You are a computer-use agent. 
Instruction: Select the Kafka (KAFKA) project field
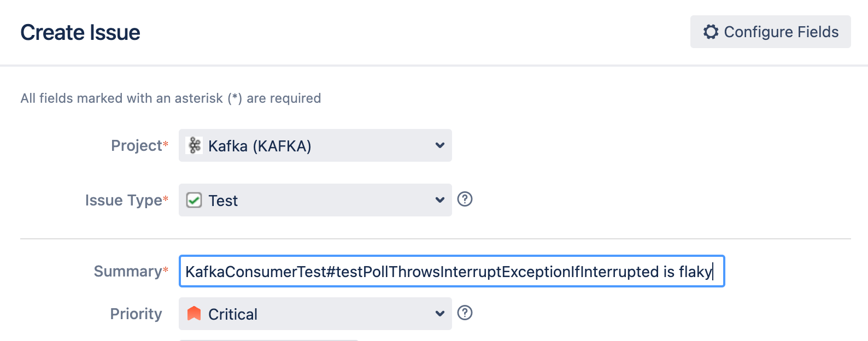click(315, 145)
